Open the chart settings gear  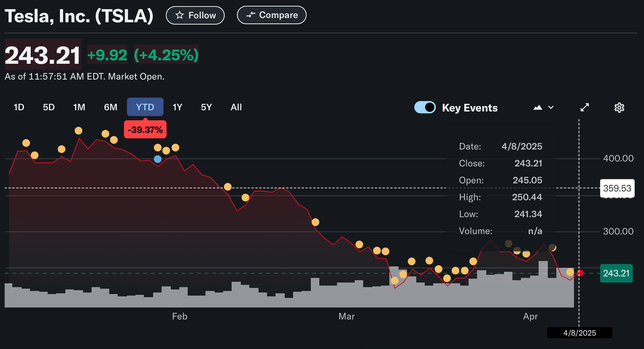(x=619, y=108)
